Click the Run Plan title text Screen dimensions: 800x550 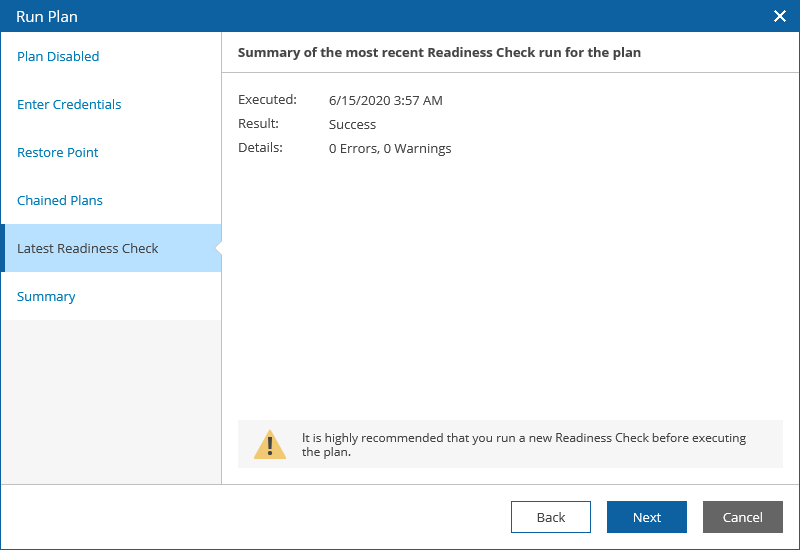coord(47,16)
